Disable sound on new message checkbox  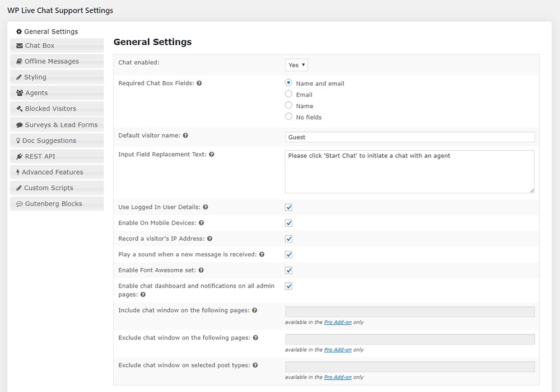288,255
